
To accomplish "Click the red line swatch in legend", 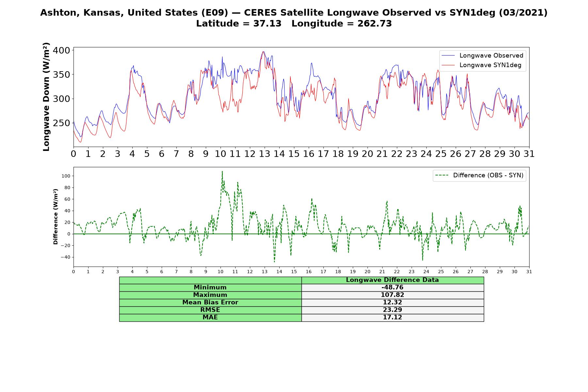I will (x=448, y=65).
